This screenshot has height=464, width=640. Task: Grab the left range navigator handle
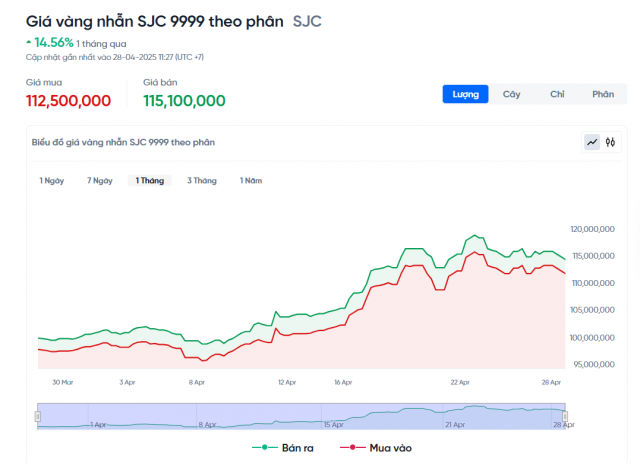pyautogui.click(x=38, y=416)
